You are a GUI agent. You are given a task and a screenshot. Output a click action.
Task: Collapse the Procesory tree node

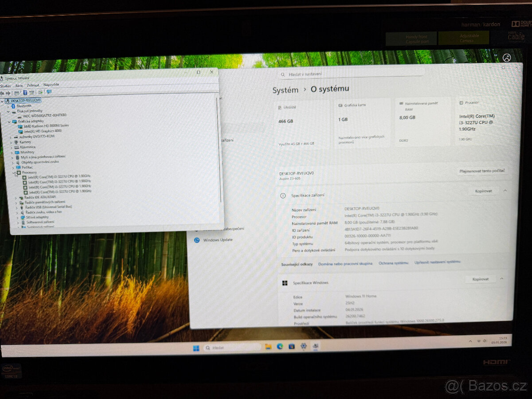coord(14,172)
